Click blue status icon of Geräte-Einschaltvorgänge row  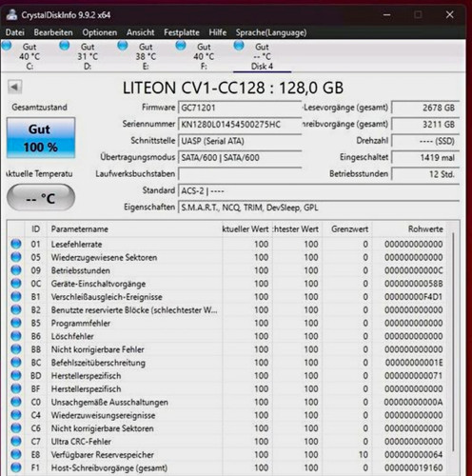[16, 284]
